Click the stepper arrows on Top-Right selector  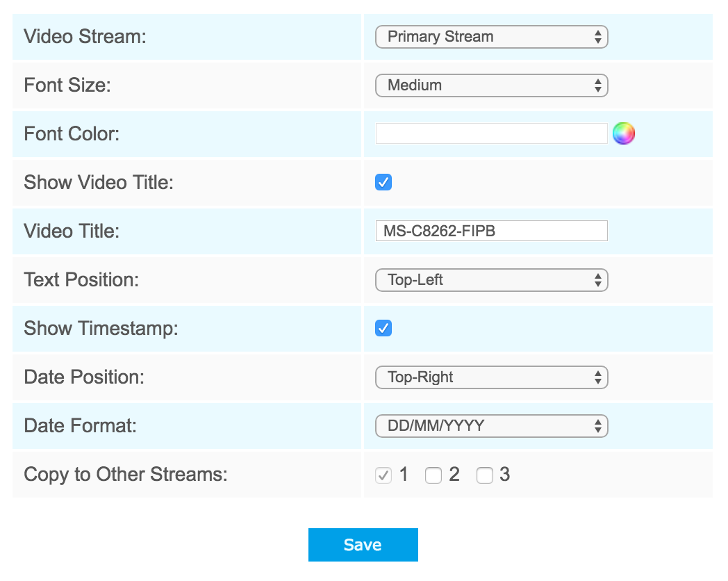(599, 377)
